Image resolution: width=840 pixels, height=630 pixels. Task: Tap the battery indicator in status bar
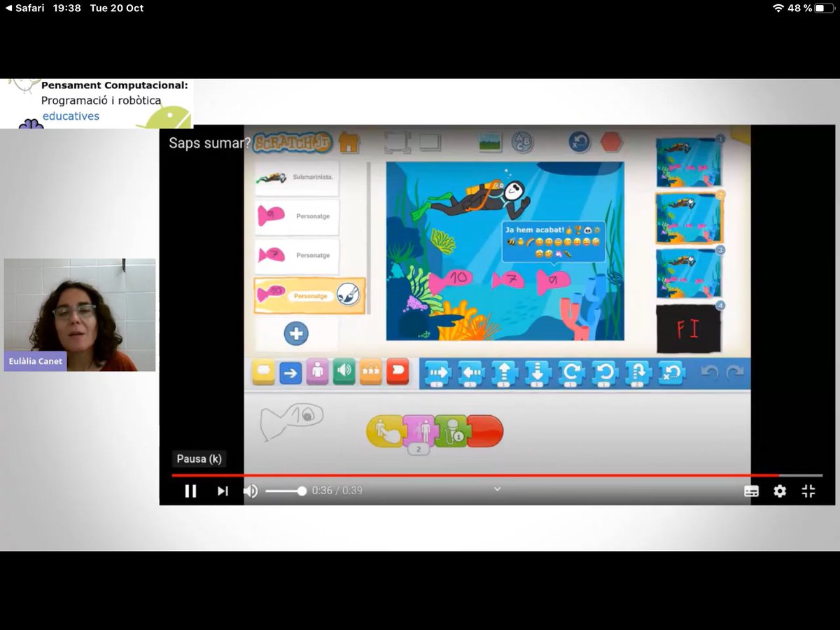(x=825, y=8)
